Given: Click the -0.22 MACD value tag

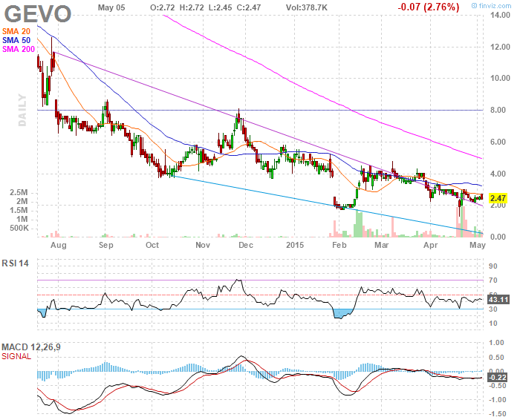Looking at the screenshot, I should click(x=498, y=377).
